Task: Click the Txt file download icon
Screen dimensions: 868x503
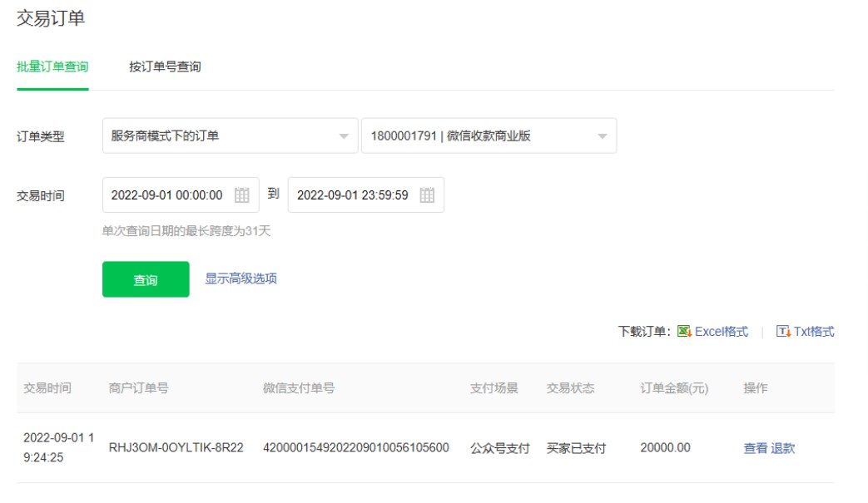Action: (782, 331)
